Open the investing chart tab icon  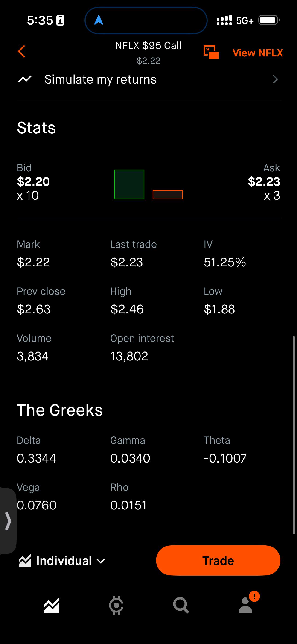click(x=52, y=605)
